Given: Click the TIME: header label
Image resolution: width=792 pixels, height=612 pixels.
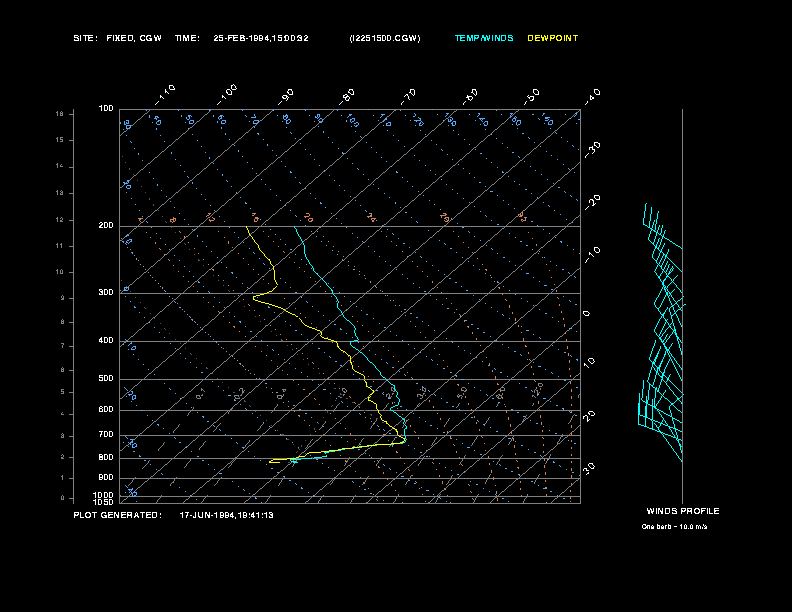Looking at the screenshot, I should pyautogui.click(x=187, y=38).
